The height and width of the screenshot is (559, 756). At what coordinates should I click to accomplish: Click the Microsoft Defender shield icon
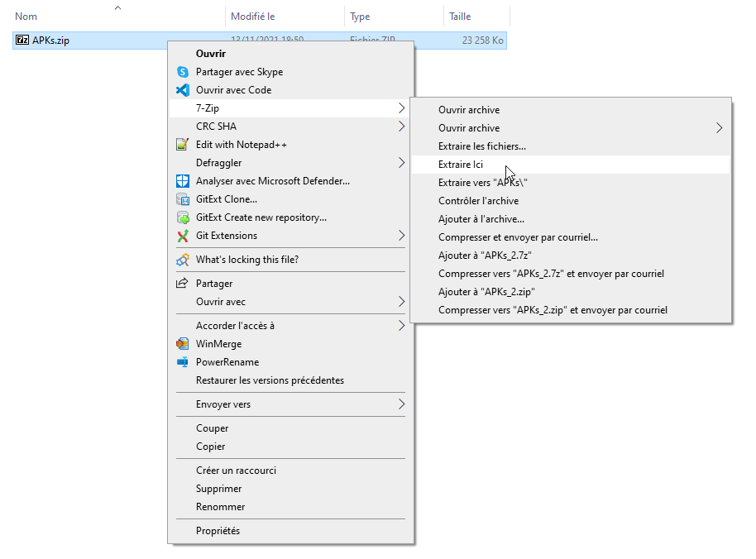point(183,181)
